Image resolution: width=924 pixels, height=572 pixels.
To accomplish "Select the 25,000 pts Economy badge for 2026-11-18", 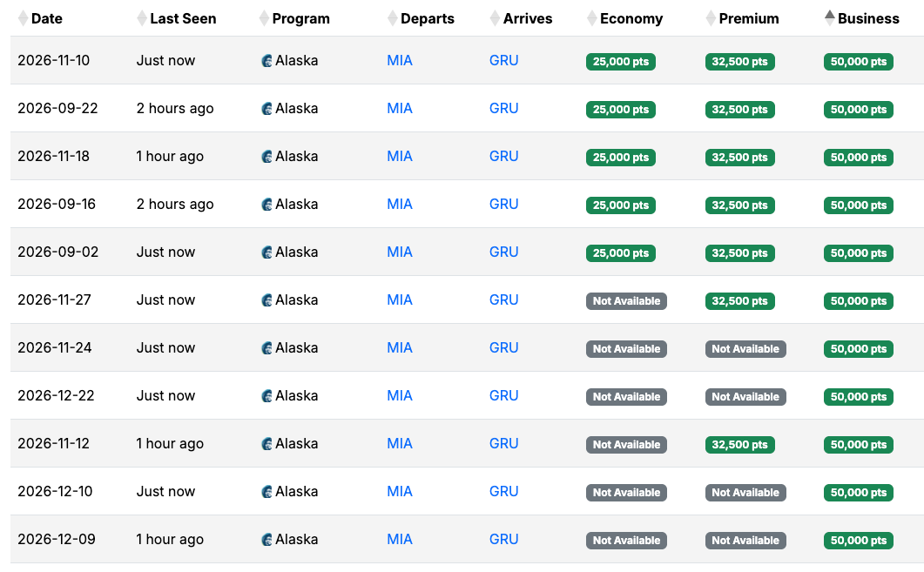I will click(621, 158).
